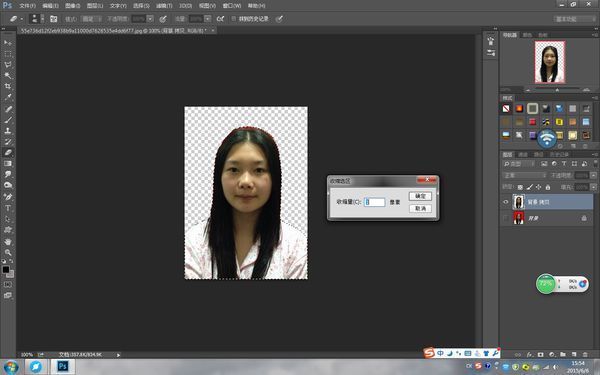This screenshot has height=375, width=600.
Task: Select the Zoom tool
Action: 8,253
